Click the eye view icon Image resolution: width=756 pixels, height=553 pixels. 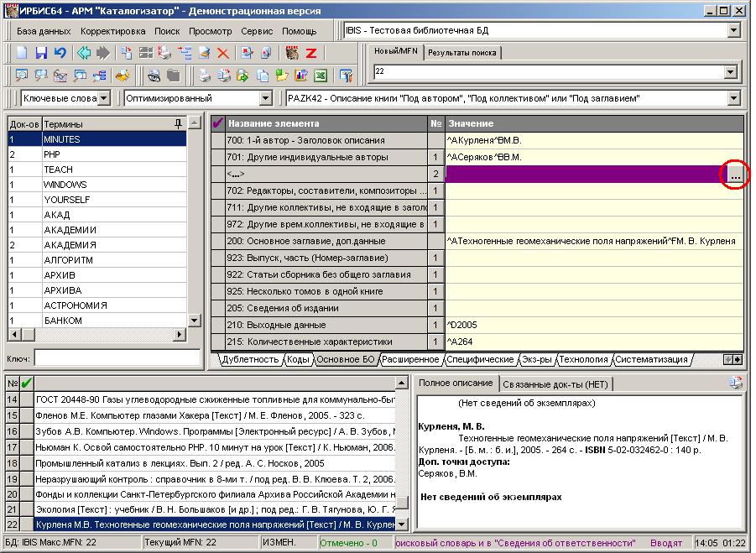(154, 76)
